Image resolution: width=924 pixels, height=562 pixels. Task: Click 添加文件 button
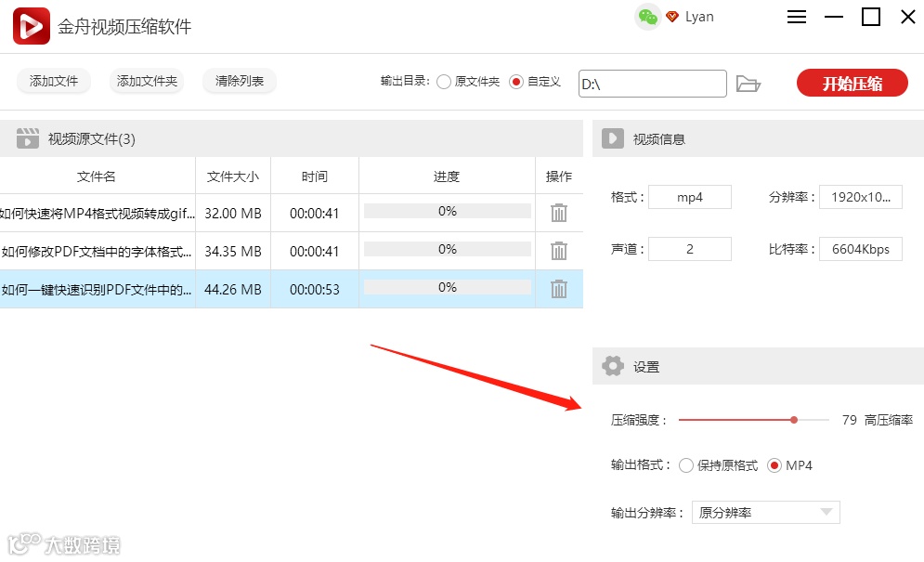pos(54,81)
